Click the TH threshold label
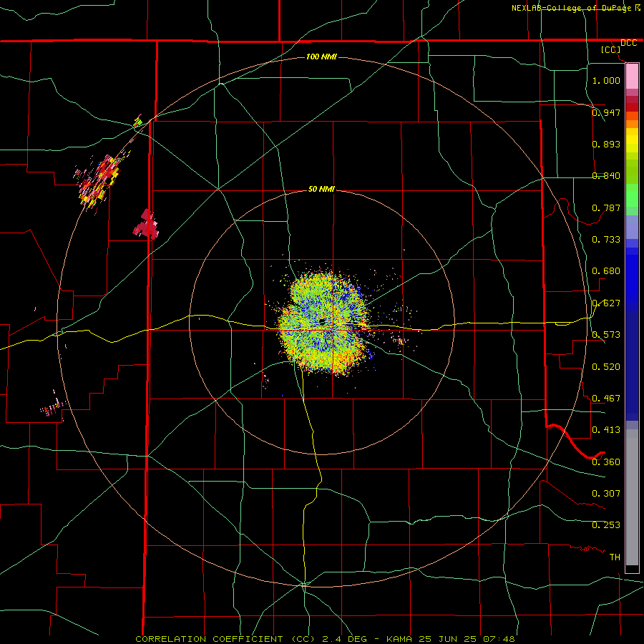644x644 pixels. coord(615,557)
